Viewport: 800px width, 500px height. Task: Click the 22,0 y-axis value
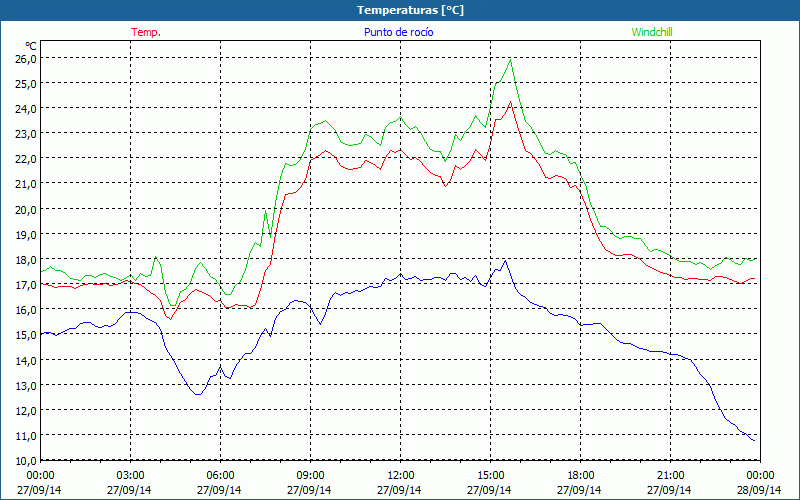[x=27, y=159]
